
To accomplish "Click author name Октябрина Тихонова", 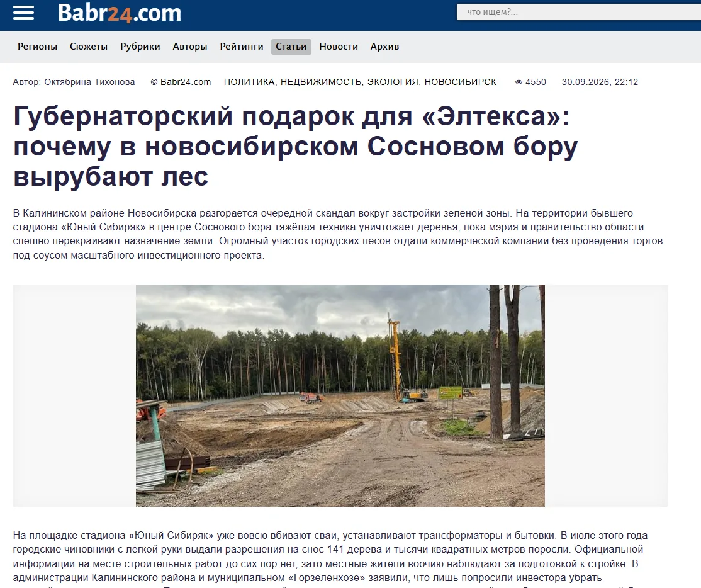I will coord(89,82).
